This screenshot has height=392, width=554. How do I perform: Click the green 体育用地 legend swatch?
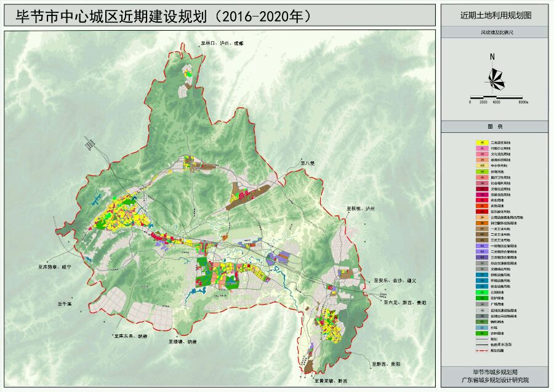click(483, 172)
